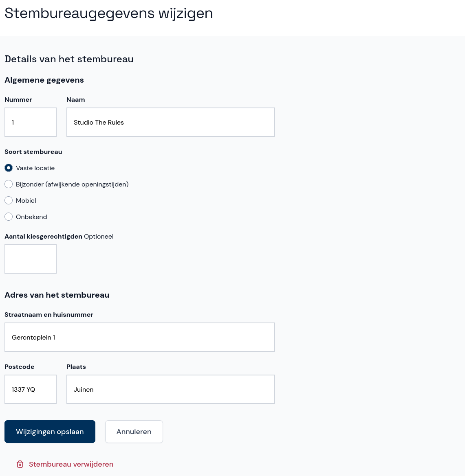Click the Plaats field containing Juinen
The width and height of the screenshot is (465, 476).
pyautogui.click(x=170, y=389)
